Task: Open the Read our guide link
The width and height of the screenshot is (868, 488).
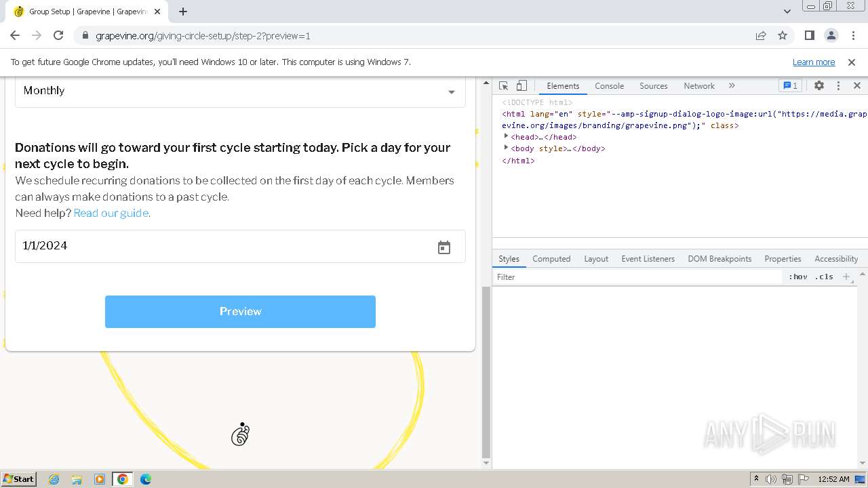Action: click(x=111, y=213)
